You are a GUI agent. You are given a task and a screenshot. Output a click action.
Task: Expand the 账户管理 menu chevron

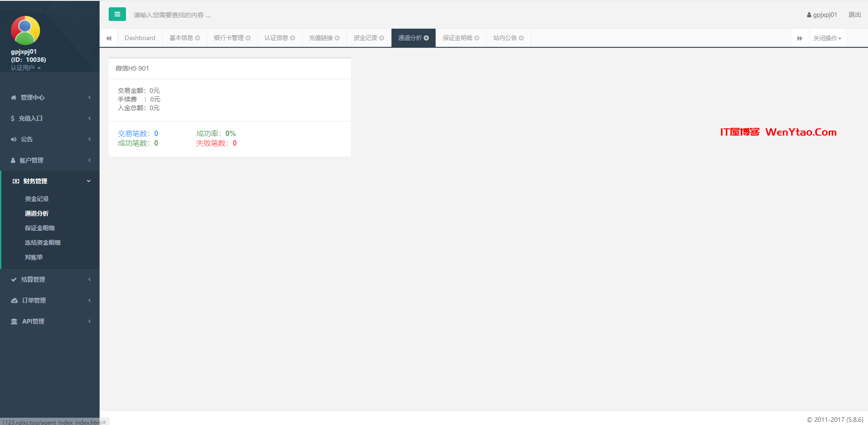click(x=90, y=160)
